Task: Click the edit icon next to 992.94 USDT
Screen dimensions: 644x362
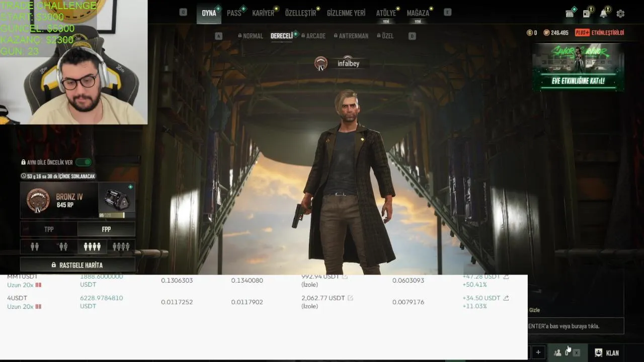Action: [x=345, y=277]
